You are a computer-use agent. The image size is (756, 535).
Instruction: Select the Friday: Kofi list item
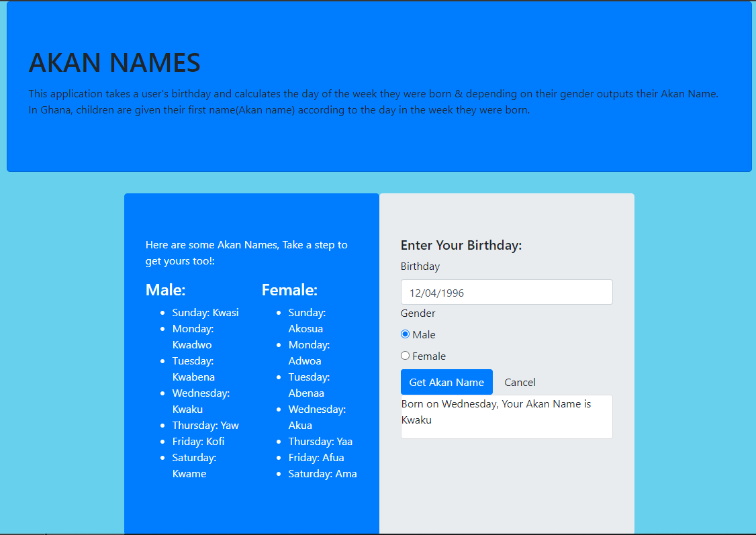pos(198,442)
